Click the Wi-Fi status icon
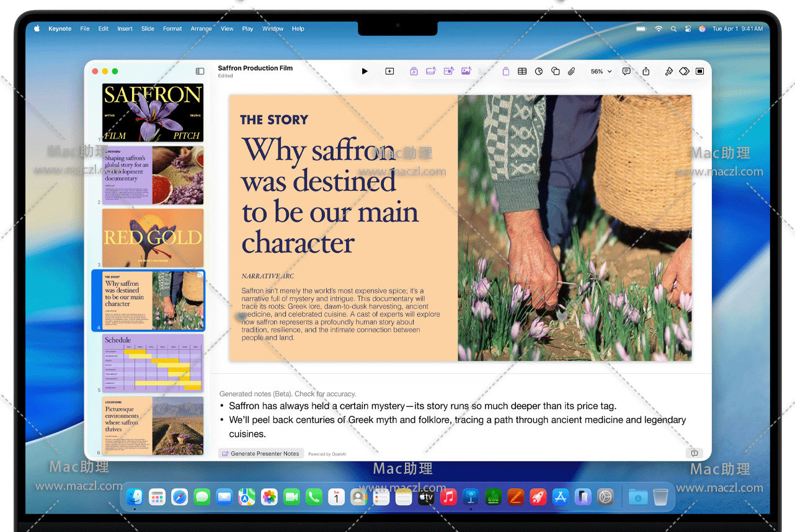Image resolution: width=795 pixels, height=532 pixels. click(659, 29)
